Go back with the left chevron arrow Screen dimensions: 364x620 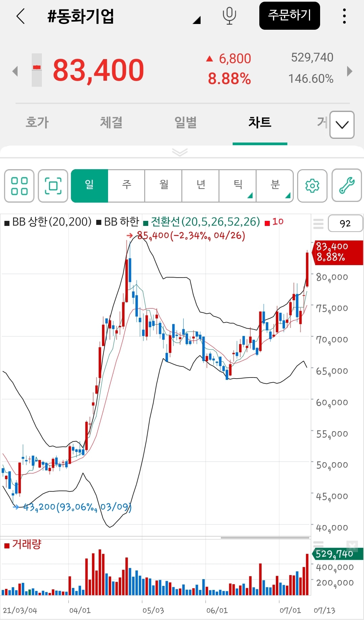pyautogui.click(x=21, y=16)
